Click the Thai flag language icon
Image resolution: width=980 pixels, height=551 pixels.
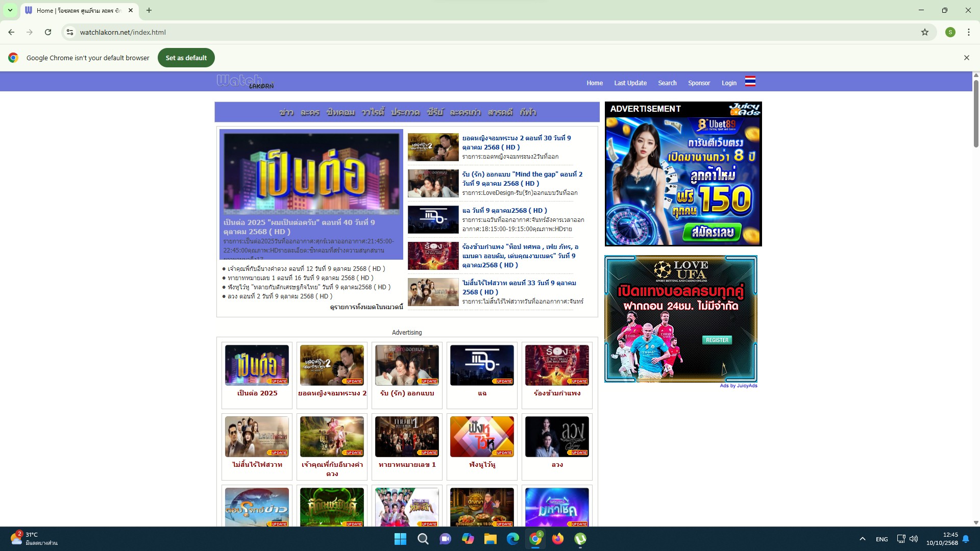[750, 82]
